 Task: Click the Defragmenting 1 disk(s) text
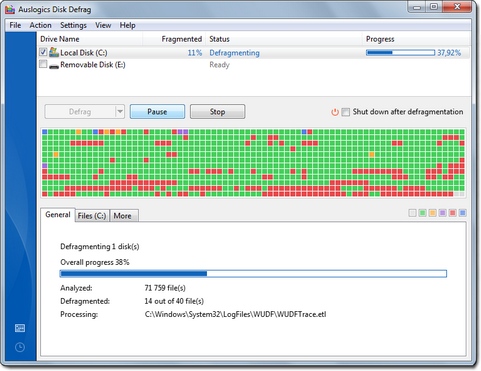(x=100, y=247)
